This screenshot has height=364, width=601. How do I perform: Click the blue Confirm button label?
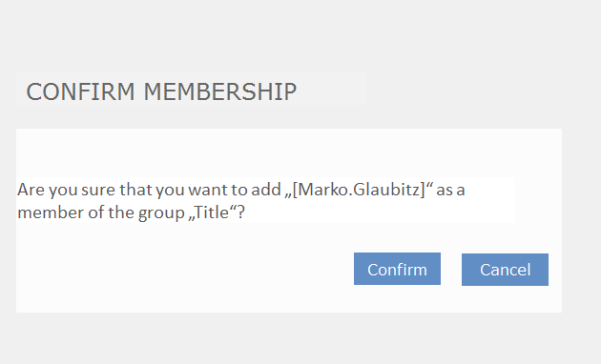coord(397,270)
